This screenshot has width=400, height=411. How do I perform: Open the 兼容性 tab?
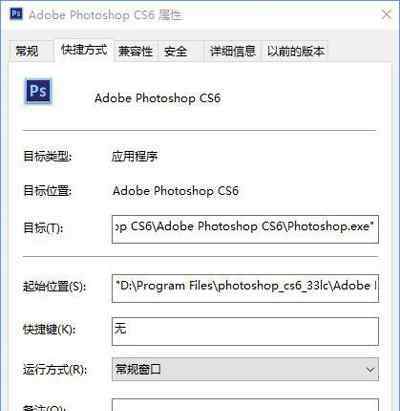coord(135,51)
